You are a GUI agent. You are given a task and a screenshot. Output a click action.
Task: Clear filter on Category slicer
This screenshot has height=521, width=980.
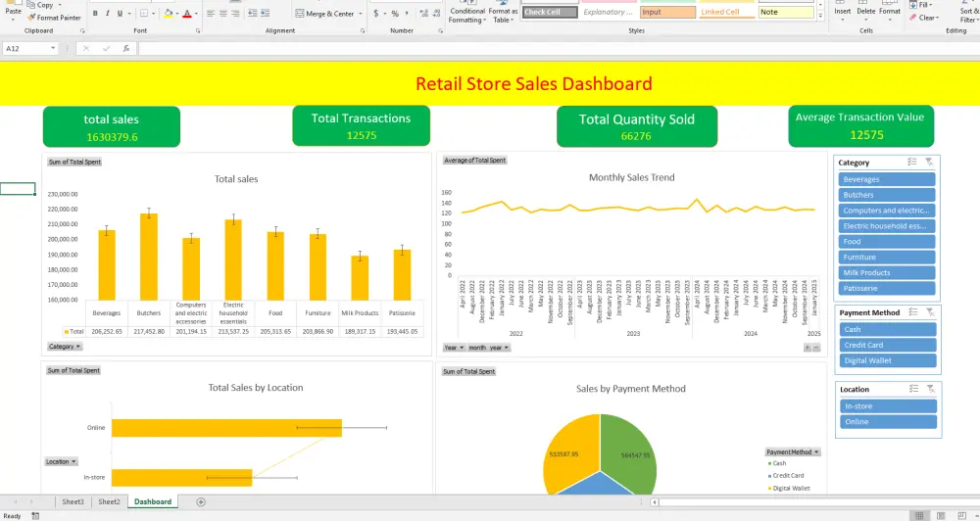(929, 162)
